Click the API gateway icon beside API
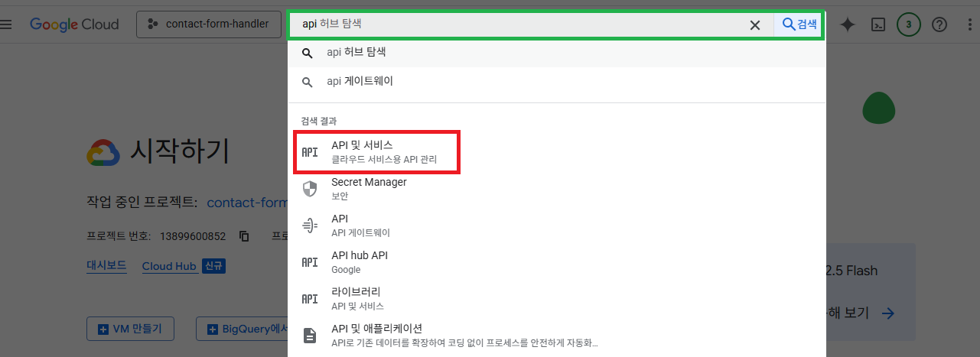 (310, 225)
